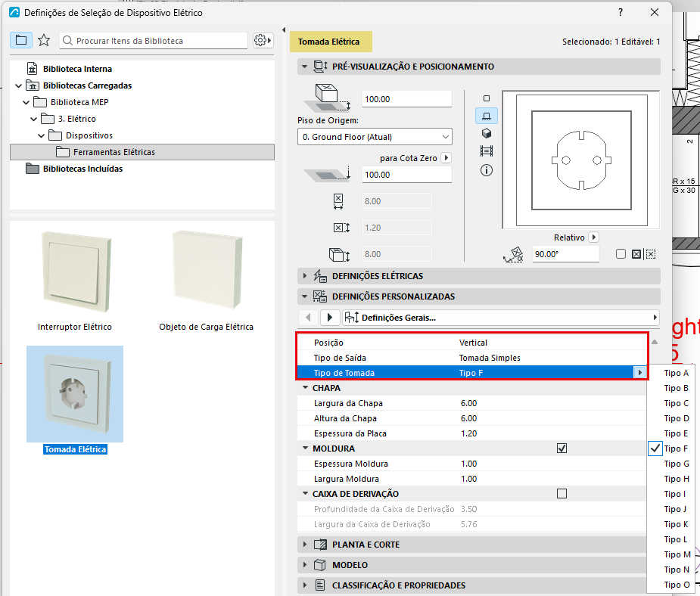Pick Tipo J socket type
This screenshot has width=700, height=596.
pyautogui.click(x=676, y=509)
